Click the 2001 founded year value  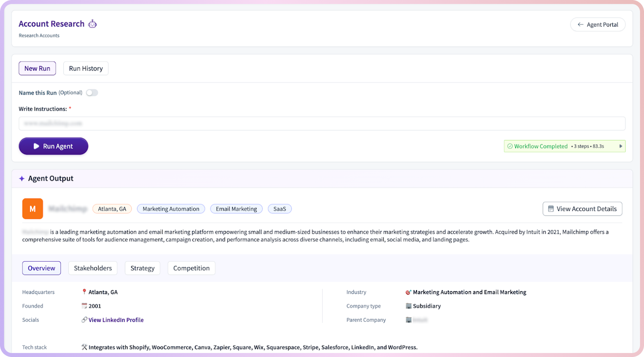[x=95, y=306]
